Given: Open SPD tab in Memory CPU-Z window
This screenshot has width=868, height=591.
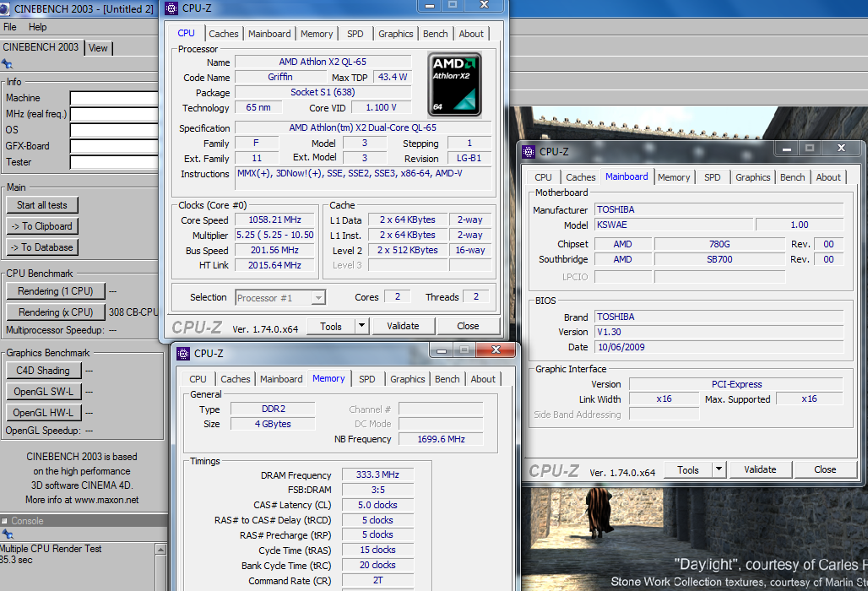Looking at the screenshot, I should [367, 379].
